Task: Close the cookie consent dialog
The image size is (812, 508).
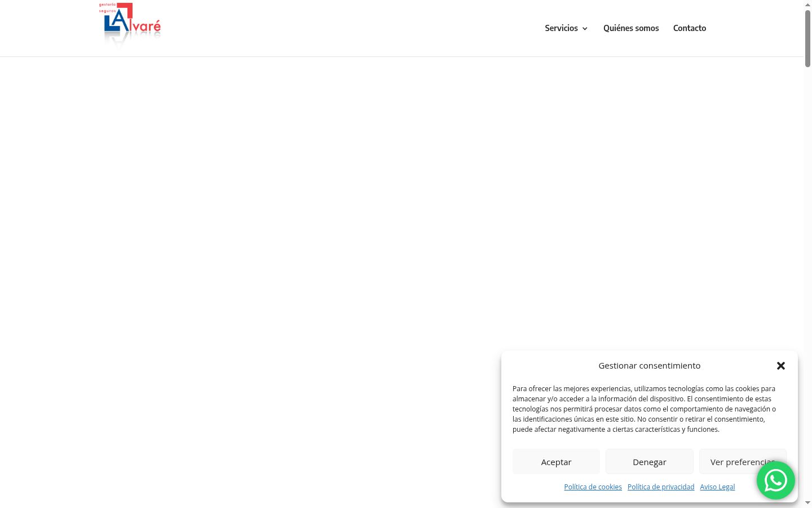Action: (781, 366)
